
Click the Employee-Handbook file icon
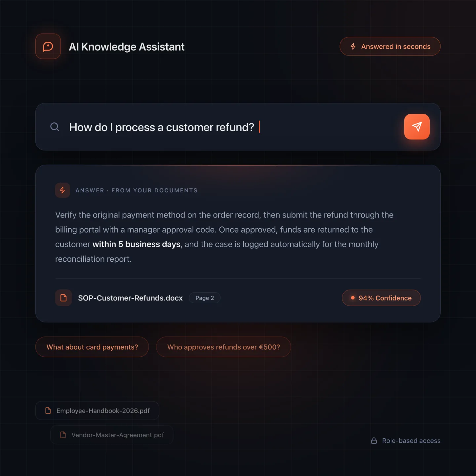[48, 411]
